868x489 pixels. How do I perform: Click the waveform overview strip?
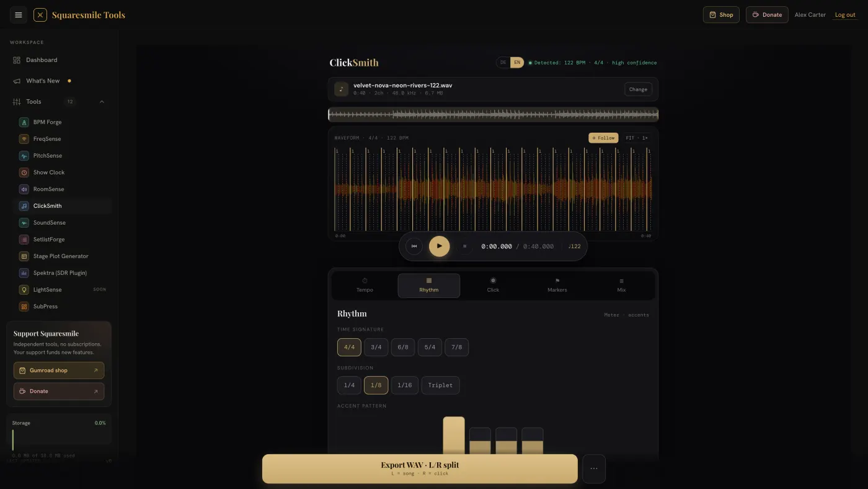[493, 114]
